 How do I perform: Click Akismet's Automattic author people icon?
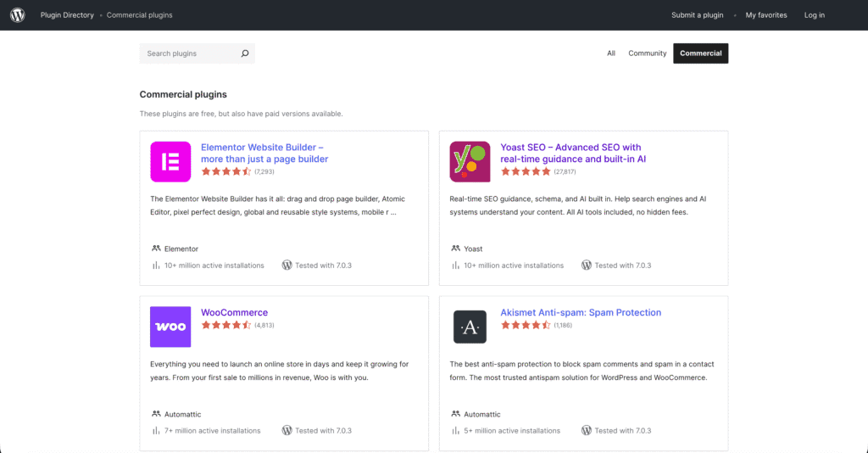click(x=455, y=414)
